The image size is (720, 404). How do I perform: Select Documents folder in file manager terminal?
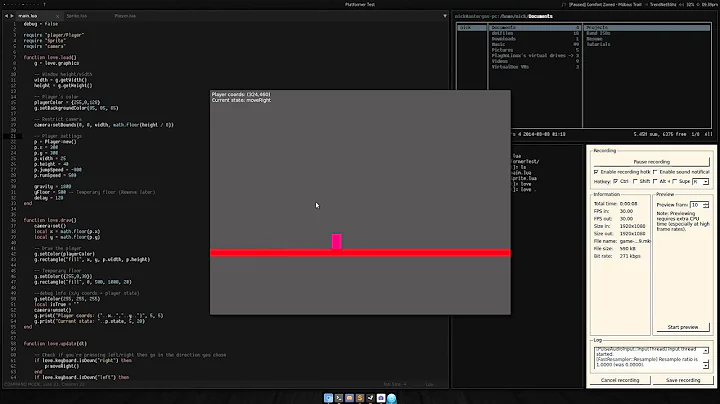[x=534, y=28]
